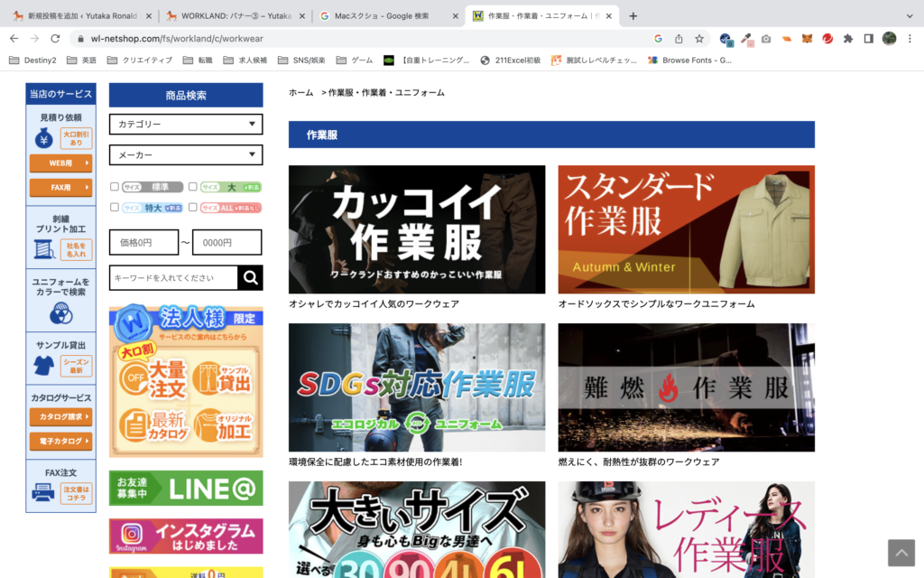
Task: Open the Chrome profile avatar
Action: pos(889,38)
